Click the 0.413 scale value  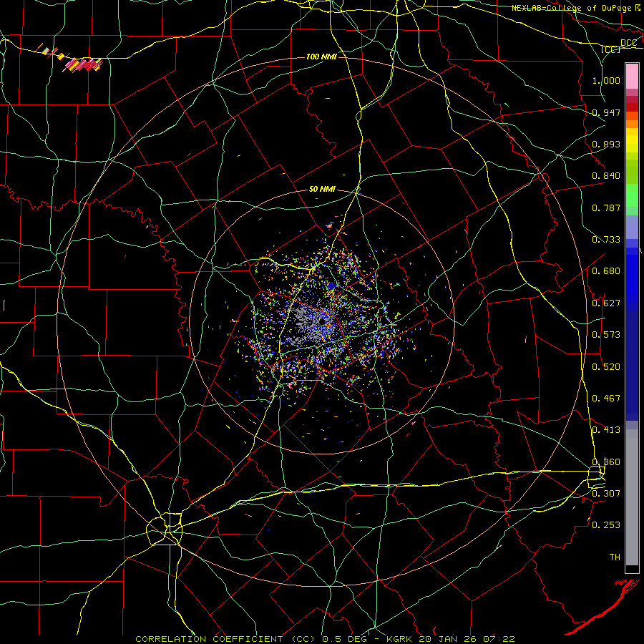606,430
